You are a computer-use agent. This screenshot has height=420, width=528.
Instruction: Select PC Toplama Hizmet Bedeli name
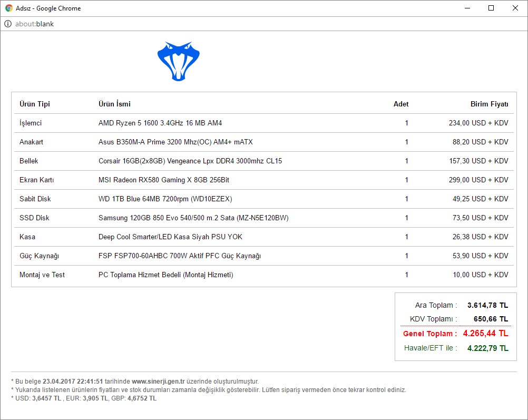pos(165,275)
